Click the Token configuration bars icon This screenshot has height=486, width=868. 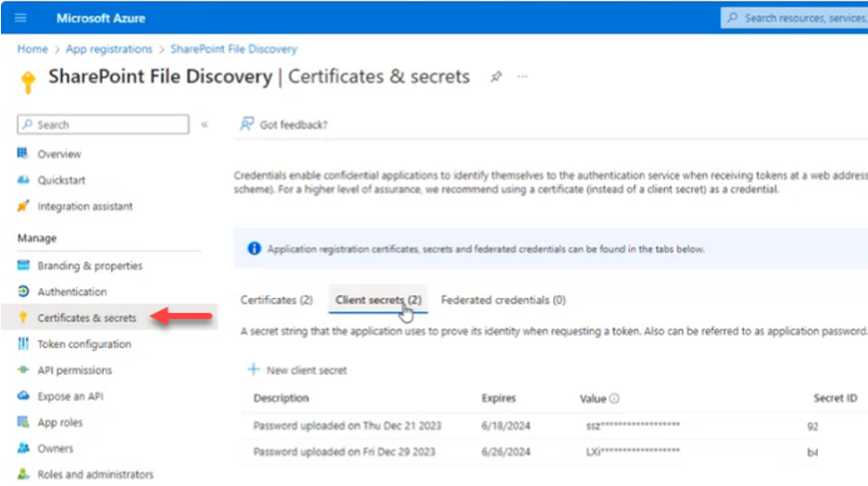[23, 343]
